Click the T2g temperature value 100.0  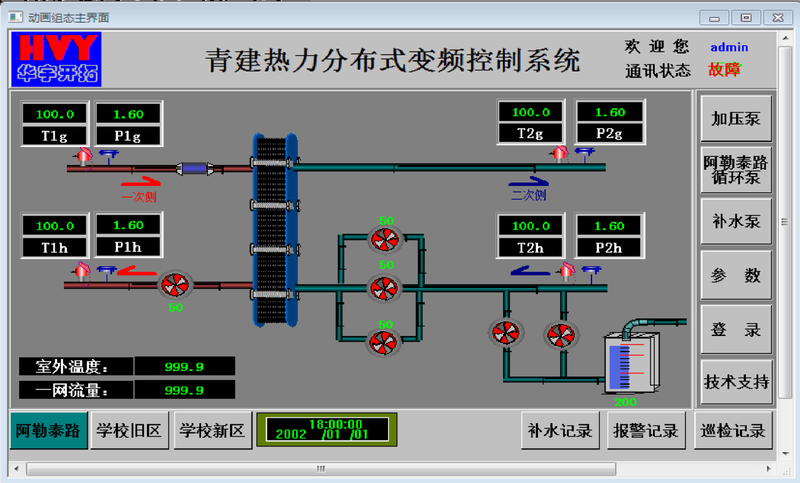click(531, 112)
